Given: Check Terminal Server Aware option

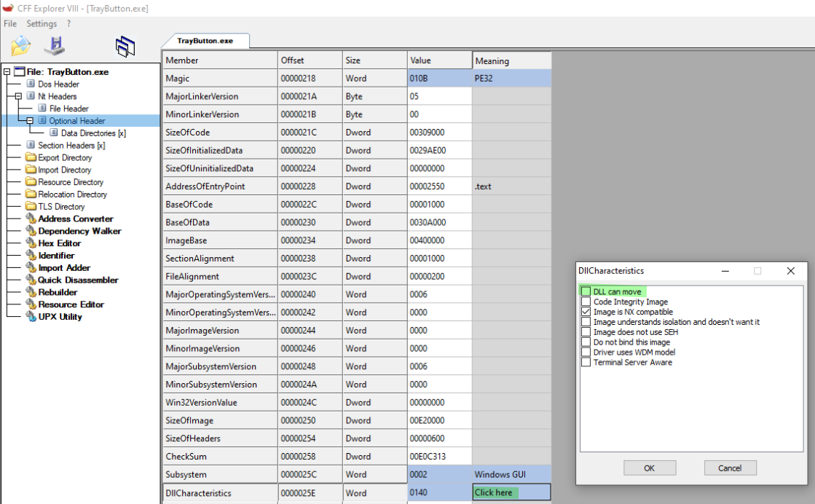Looking at the screenshot, I should (586, 362).
